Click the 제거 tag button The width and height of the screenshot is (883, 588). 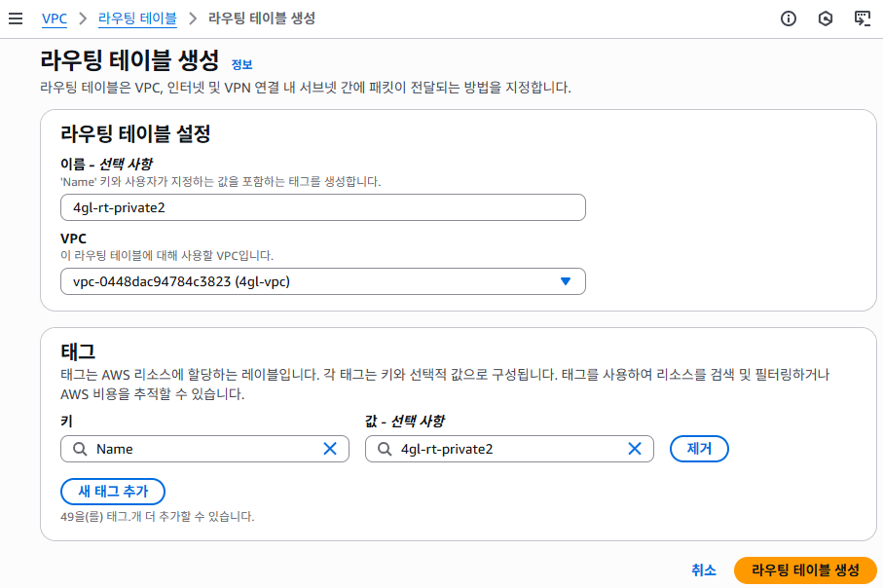699,449
